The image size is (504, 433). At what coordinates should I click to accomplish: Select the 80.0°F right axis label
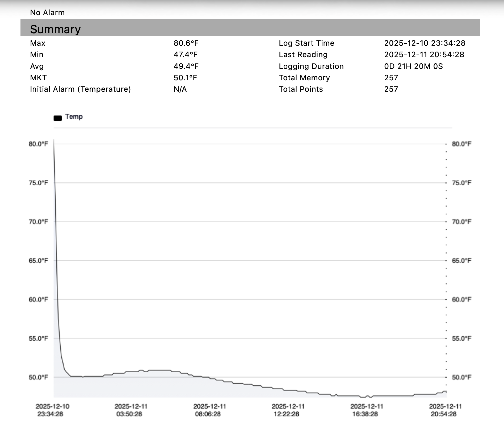(x=460, y=144)
